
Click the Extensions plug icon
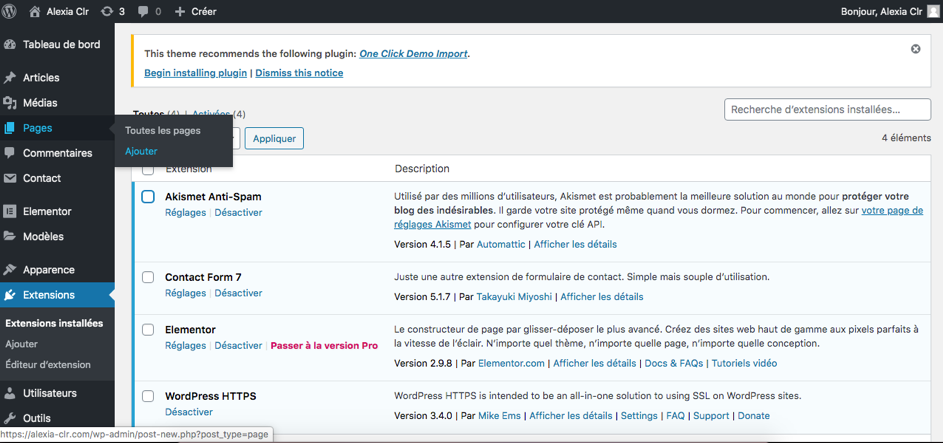click(x=10, y=295)
